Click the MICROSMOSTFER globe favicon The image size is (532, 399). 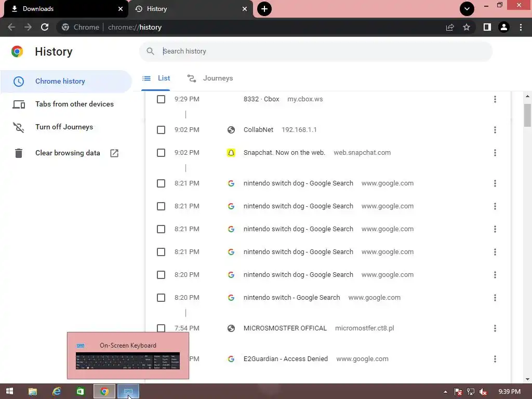click(231, 328)
